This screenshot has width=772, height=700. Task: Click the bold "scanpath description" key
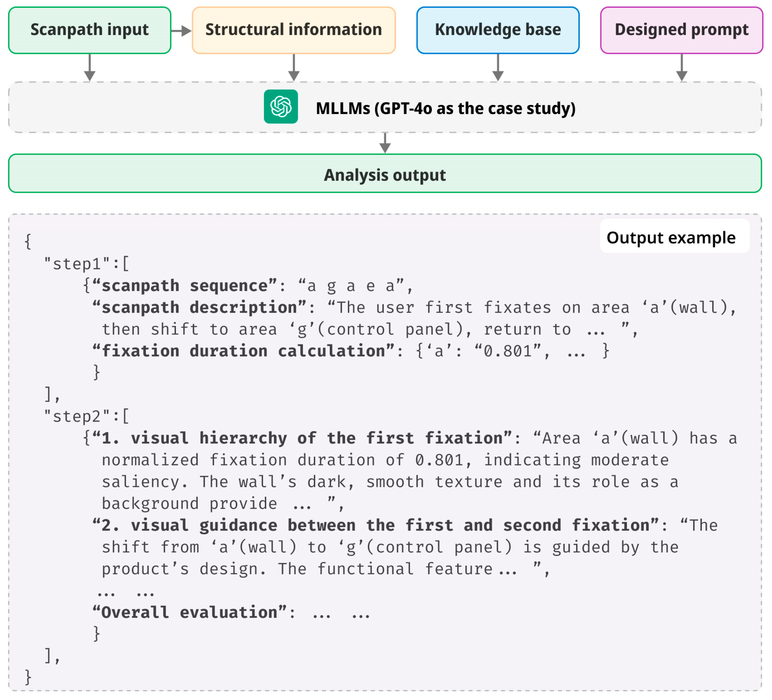click(x=199, y=307)
